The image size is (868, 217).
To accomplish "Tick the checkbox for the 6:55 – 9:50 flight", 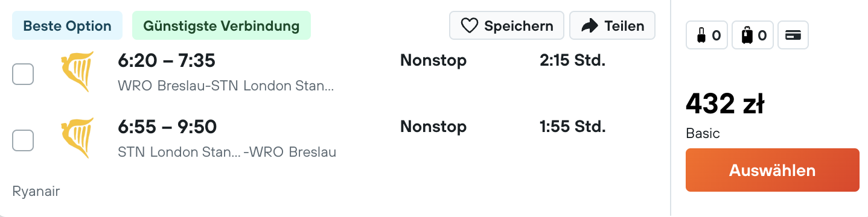I will 23,140.
